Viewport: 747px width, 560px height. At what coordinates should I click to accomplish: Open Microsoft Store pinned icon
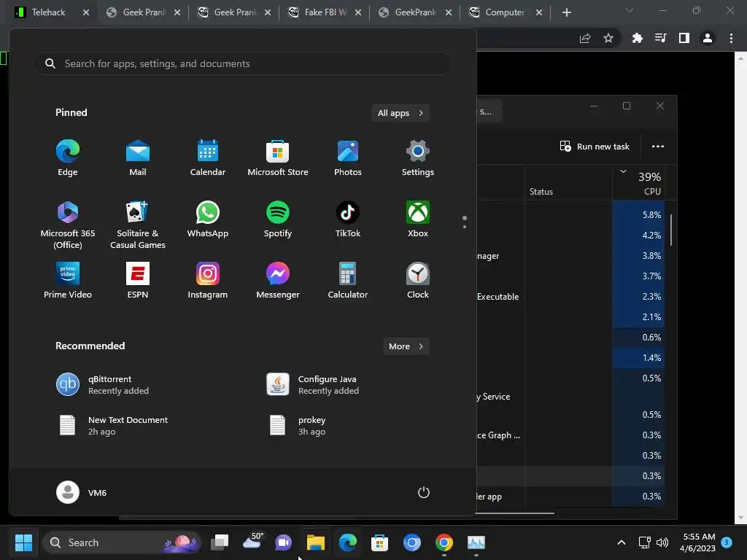[278, 158]
